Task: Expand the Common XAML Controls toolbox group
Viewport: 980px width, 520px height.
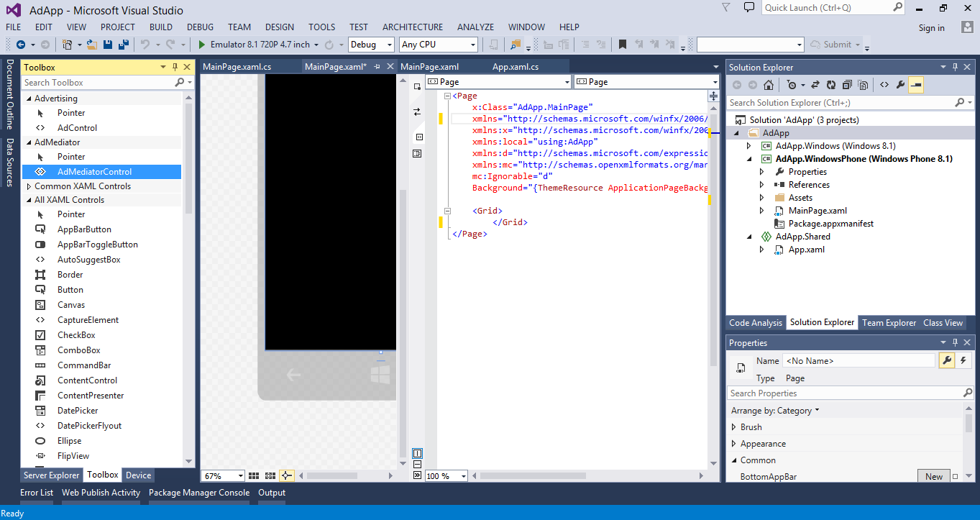Action: [x=29, y=186]
